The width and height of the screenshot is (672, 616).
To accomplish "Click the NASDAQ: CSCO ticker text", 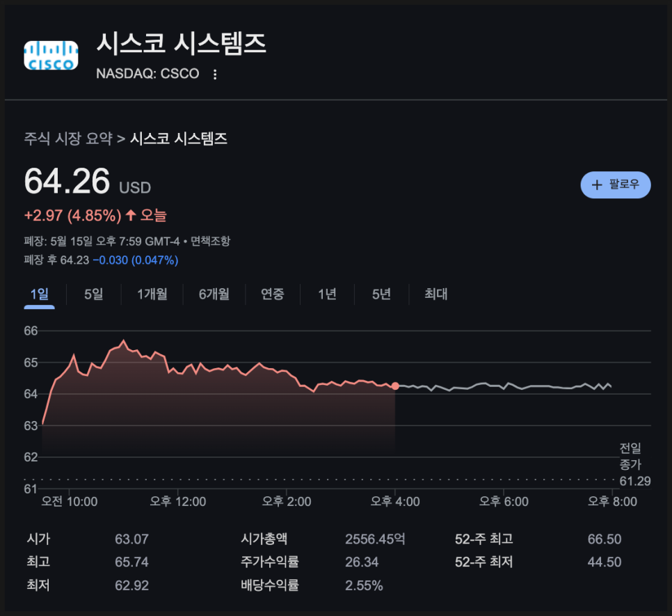I will click(147, 74).
